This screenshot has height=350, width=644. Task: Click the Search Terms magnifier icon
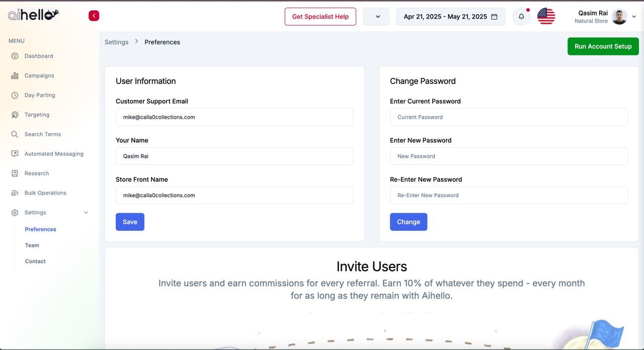click(15, 134)
